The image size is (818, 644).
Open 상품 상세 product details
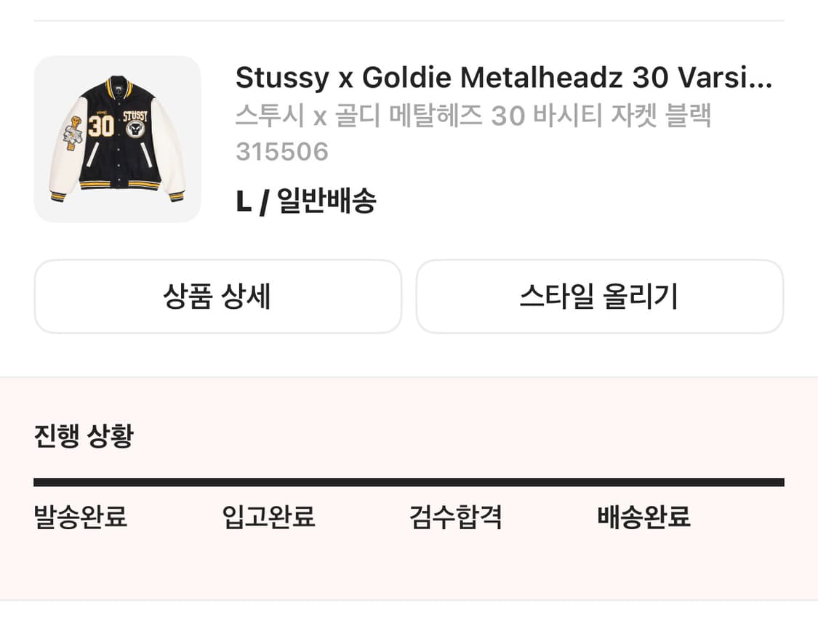[217, 297]
